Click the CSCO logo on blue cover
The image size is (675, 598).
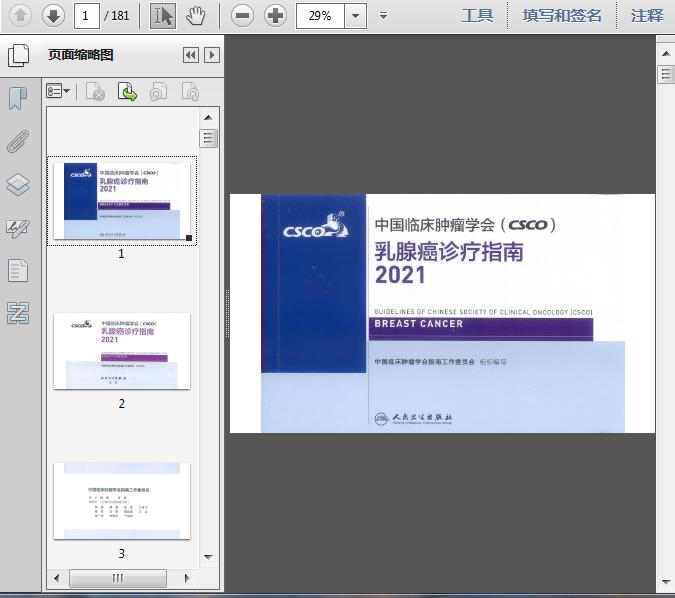tap(316, 226)
